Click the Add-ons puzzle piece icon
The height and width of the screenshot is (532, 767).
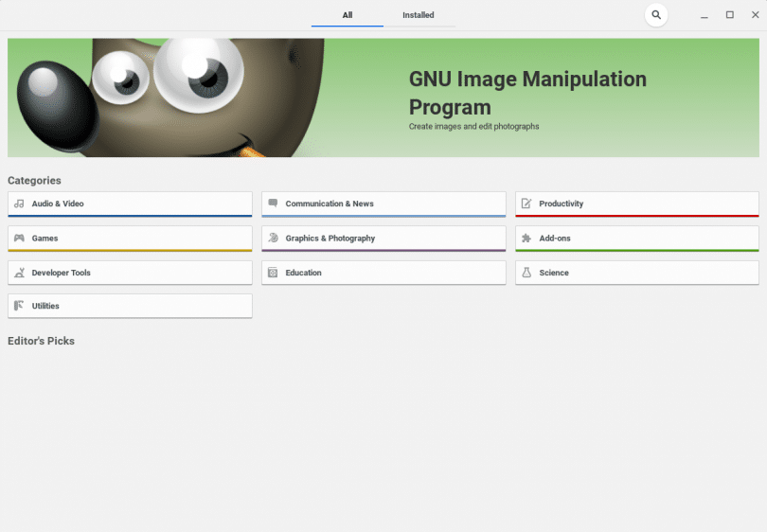click(526, 239)
